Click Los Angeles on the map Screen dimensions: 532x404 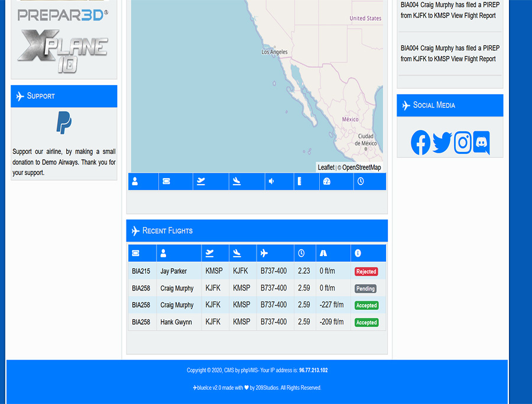pos(274,52)
